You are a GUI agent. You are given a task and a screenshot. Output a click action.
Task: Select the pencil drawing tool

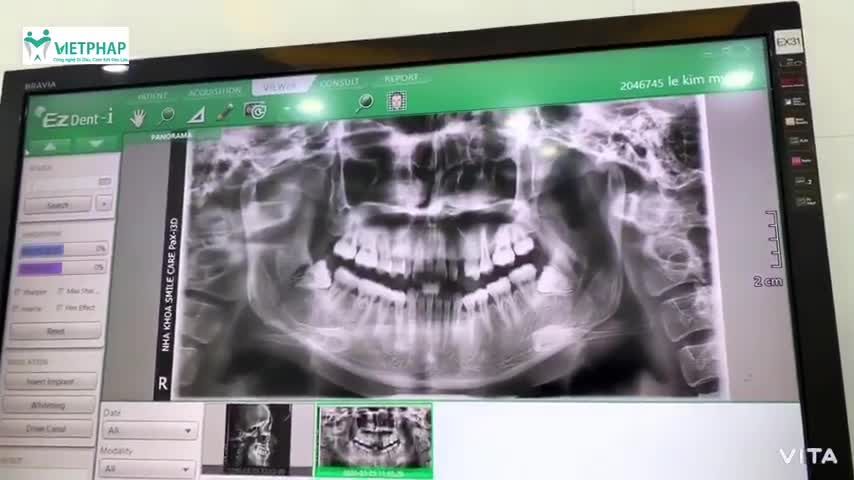(x=225, y=112)
